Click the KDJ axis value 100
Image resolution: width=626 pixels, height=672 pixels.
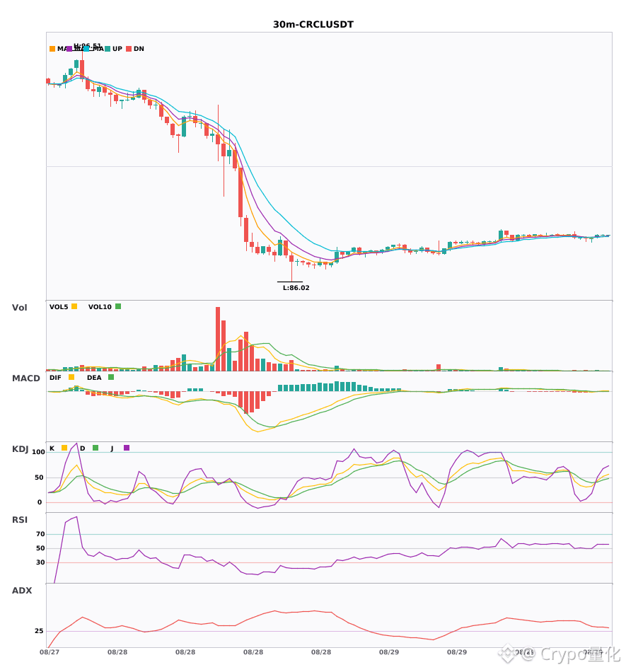point(38,452)
